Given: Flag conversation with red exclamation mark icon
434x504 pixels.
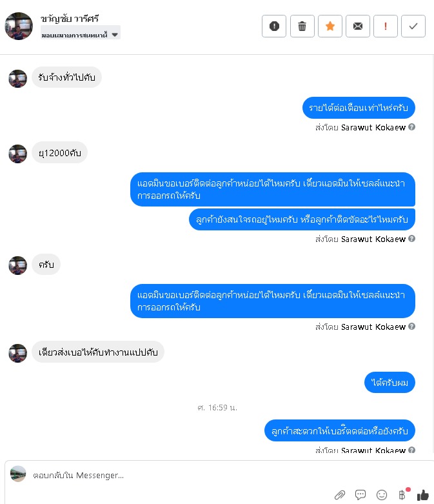Looking at the screenshot, I should pyautogui.click(x=386, y=26).
